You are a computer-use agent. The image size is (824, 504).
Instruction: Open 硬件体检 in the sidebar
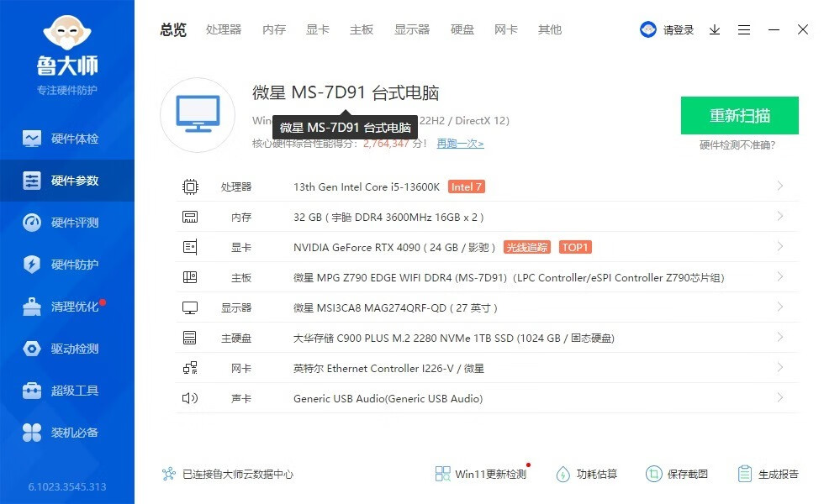click(67, 139)
